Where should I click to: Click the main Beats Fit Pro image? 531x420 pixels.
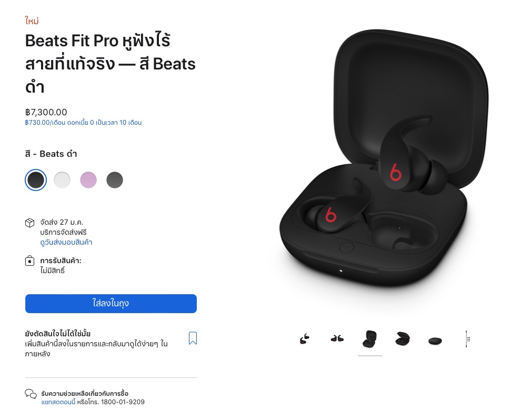(x=384, y=158)
